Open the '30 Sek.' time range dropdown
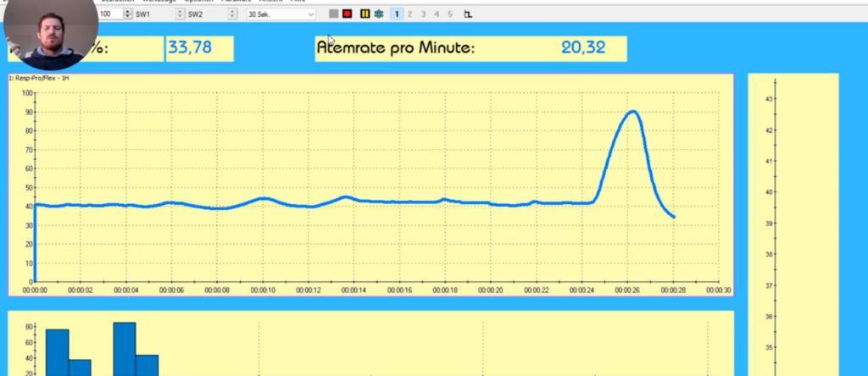Screen dimensions: 868x376 click(281, 14)
